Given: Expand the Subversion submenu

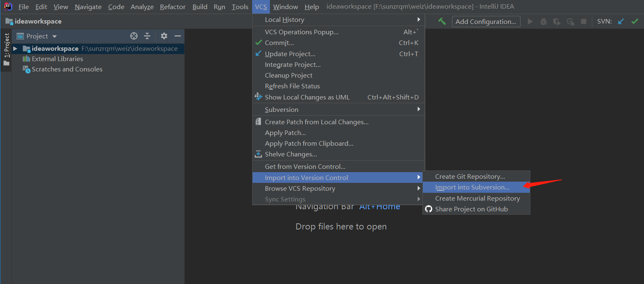Looking at the screenshot, I should click(339, 109).
